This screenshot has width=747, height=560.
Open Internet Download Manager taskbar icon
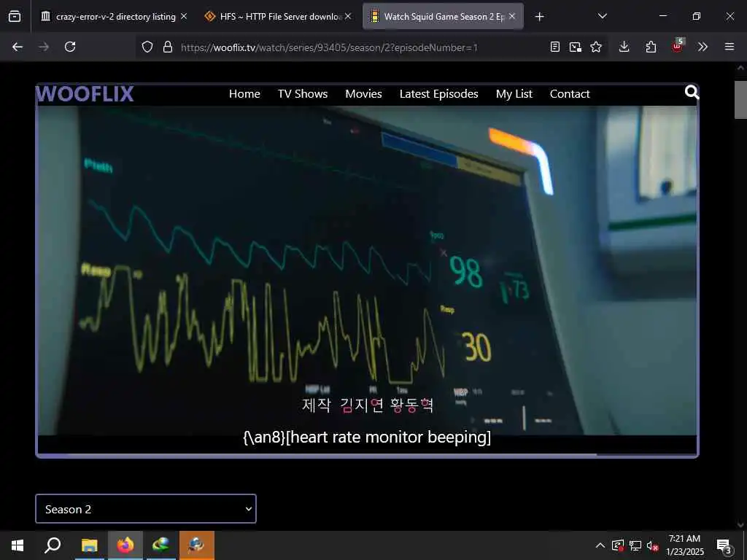(x=161, y=545)
